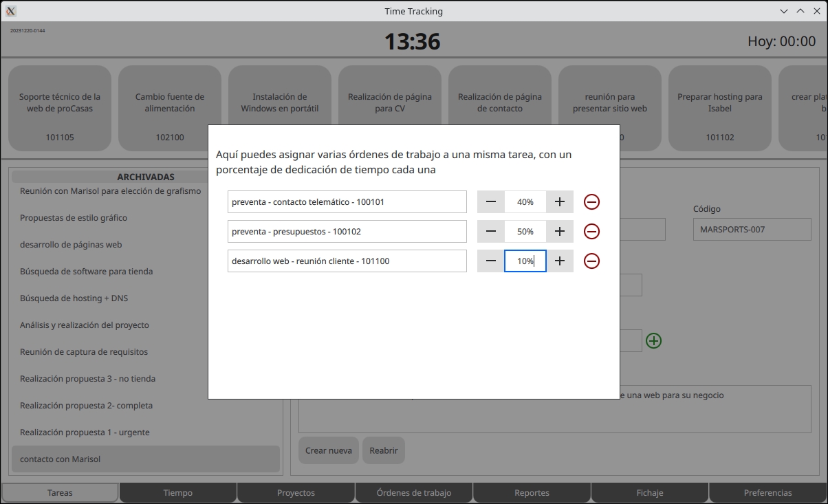Open the "Soporte técnico de la web de proCasas" task
The height and width of the screenshot is (504, 828).
pyautogui.click(x=60, y=108)
